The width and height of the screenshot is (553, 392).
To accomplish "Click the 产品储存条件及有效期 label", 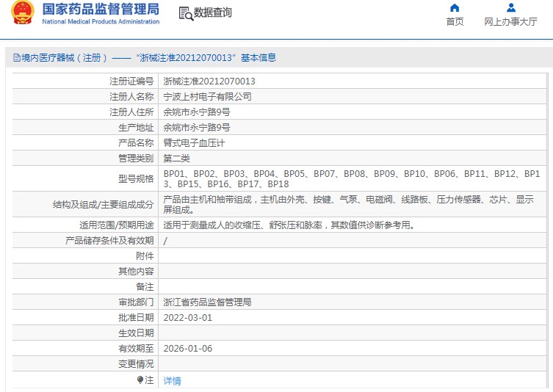I will (109, 241).
